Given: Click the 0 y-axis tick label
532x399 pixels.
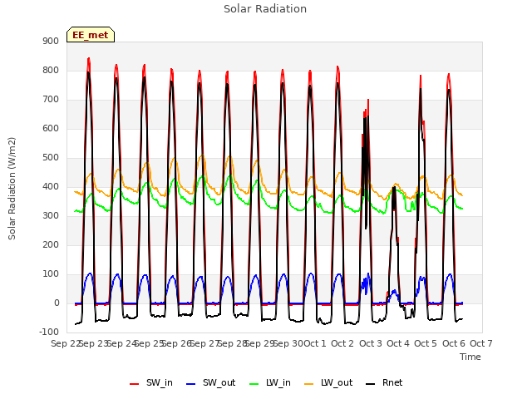Looking at the screenshot, I should tap(57, 303).
